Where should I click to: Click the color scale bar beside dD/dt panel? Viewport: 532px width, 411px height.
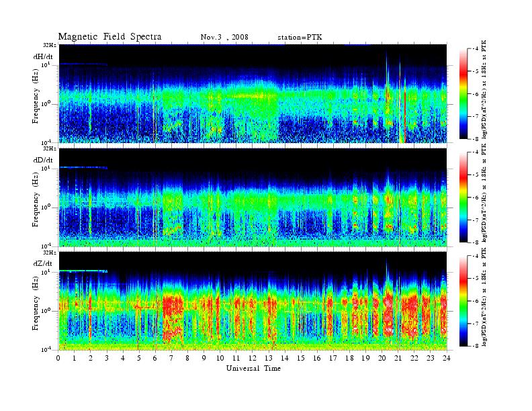[463, 197]
